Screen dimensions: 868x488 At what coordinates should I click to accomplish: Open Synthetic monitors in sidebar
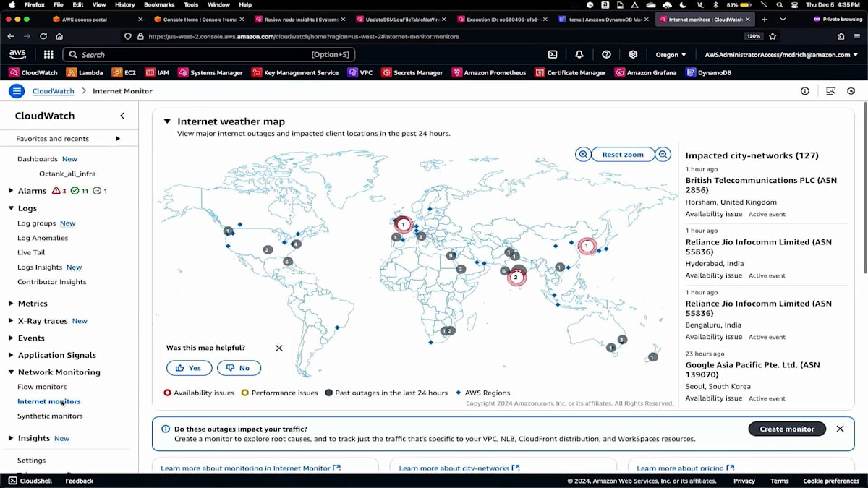[x=50, y=416]
